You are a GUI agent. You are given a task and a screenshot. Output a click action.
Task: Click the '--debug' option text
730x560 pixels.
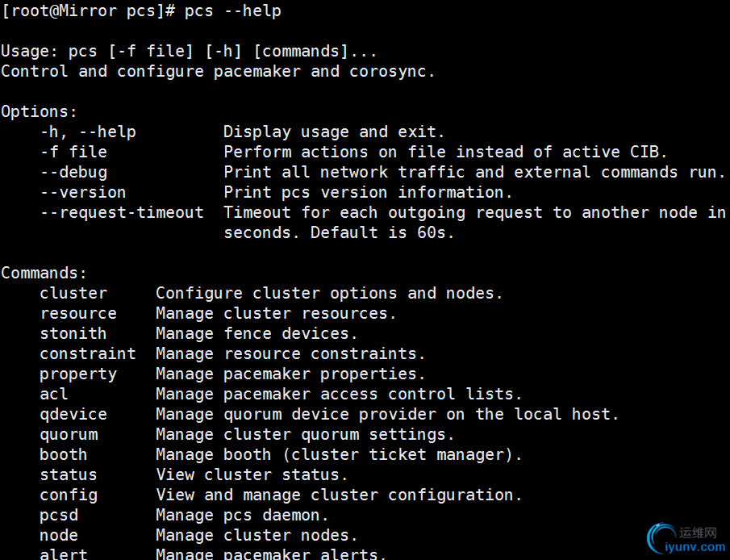(73, 173)
